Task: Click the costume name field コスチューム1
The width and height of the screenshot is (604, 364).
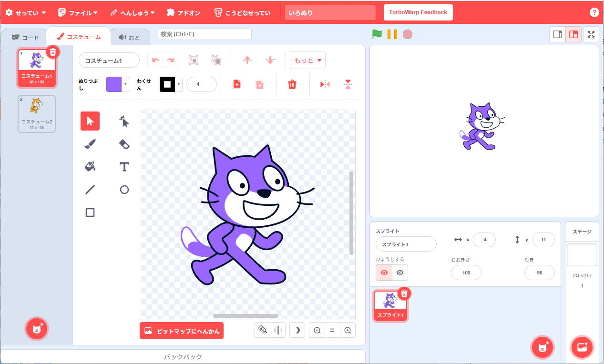Action: coord(109,60)
